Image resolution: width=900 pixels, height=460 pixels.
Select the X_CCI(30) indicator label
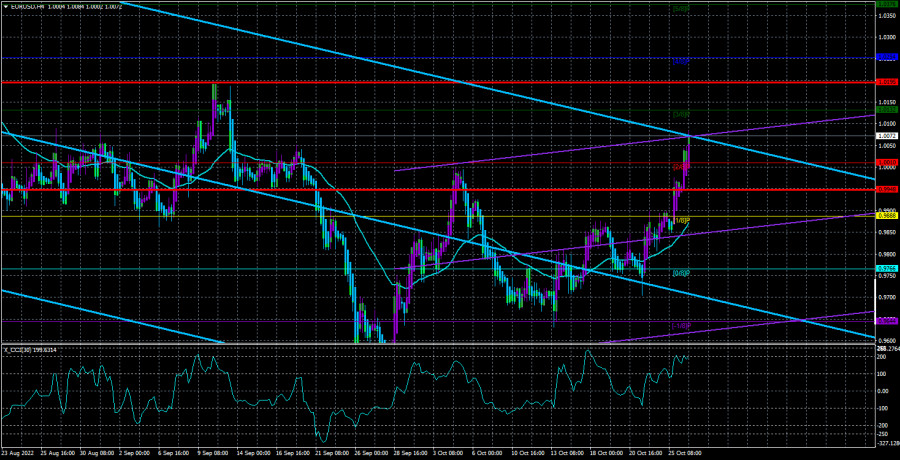17,350
